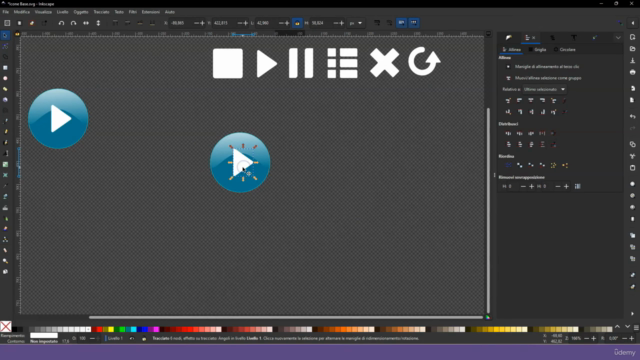Screen dimensions: 640x360
Task: Decrease width L with minus button
Action: [x=281, y=23]
